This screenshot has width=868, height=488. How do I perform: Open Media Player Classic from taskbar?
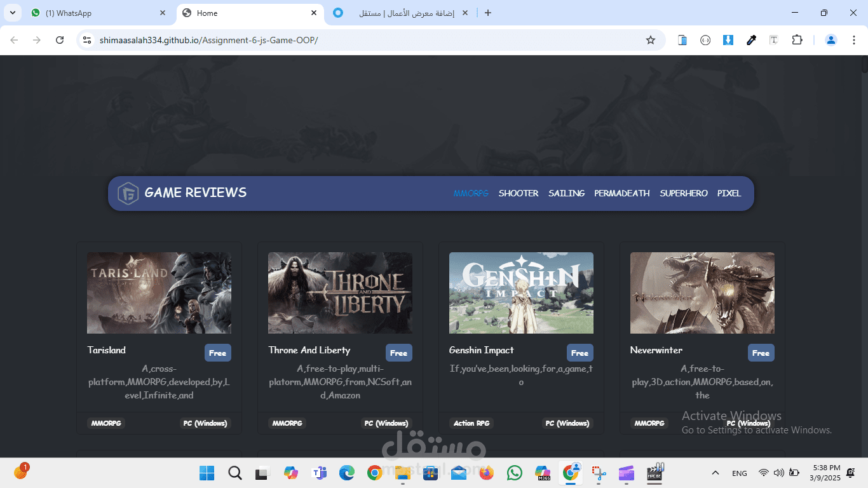click(x=654, y=471)
